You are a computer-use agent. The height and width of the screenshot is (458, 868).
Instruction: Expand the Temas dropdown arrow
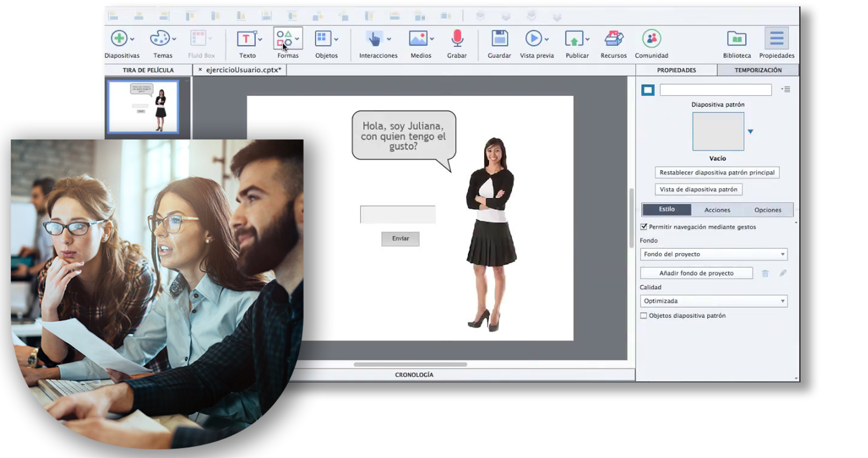pyautogui.click(x=174, y=39)
